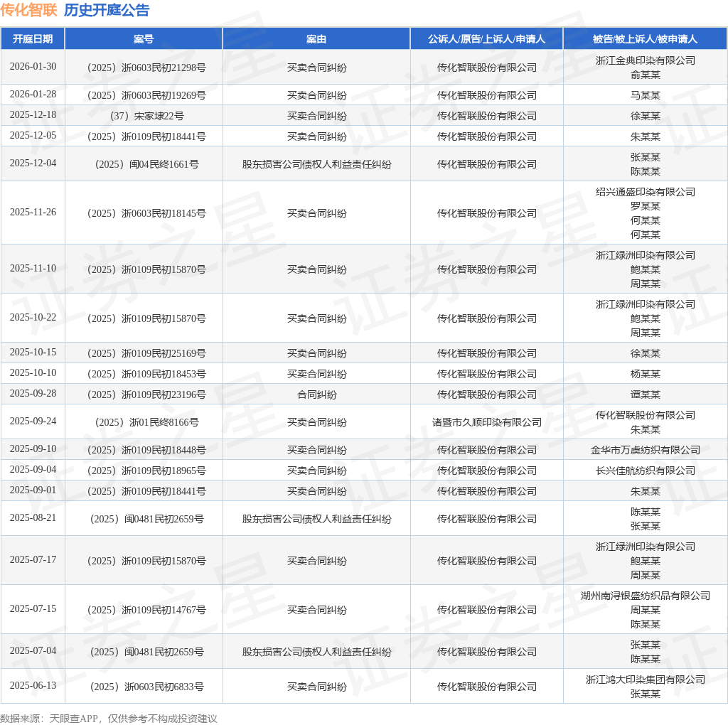Click defendant 罗某某
This screenshot has width=728, height=725.
coord(646,205)
